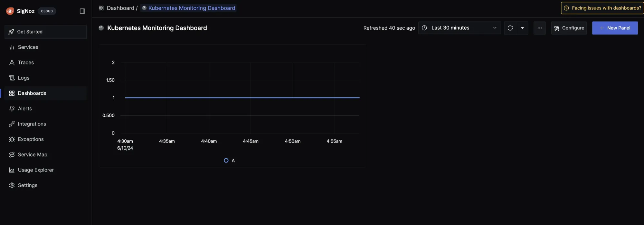Click the plug icon next to Integrations
The height and width of the screenshot is (225, 644).
(x=12, y=124)
